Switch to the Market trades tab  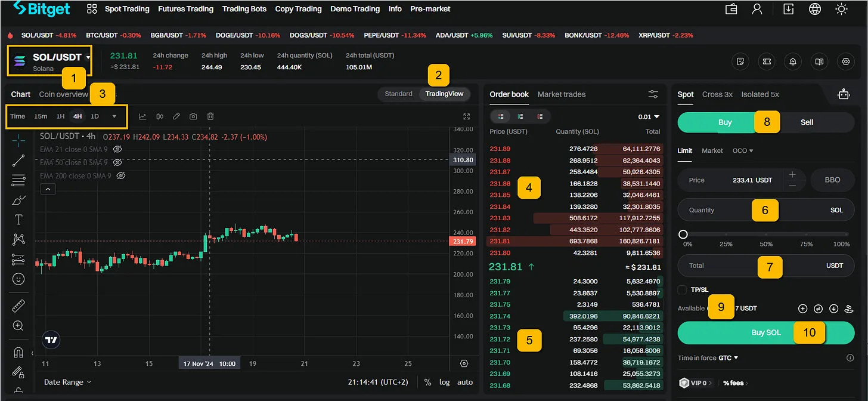(x=561, y=94)
